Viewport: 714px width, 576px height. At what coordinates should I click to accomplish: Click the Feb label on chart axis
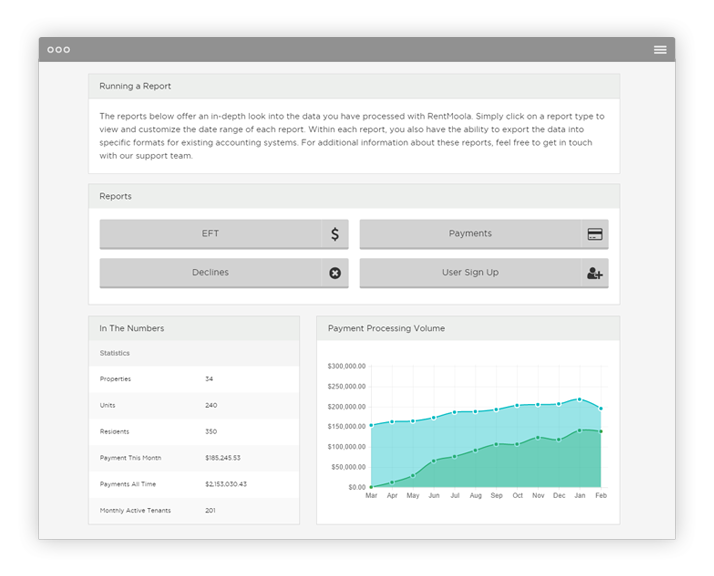pyautogui.click(x=601, y=495)
